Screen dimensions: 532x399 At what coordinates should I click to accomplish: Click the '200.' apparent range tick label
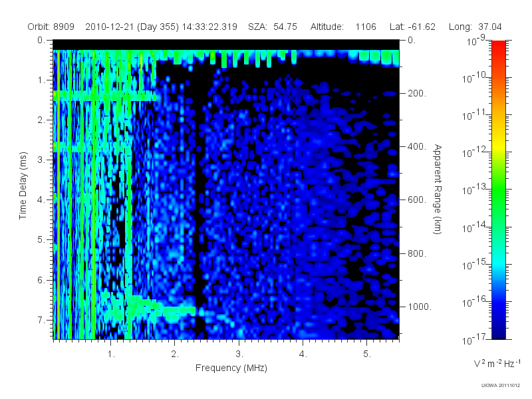point(417,93)
